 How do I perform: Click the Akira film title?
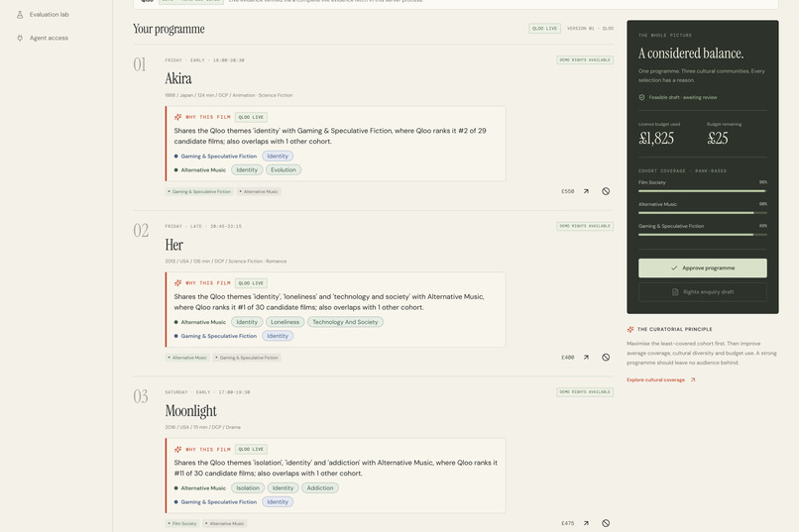(178, 78)
